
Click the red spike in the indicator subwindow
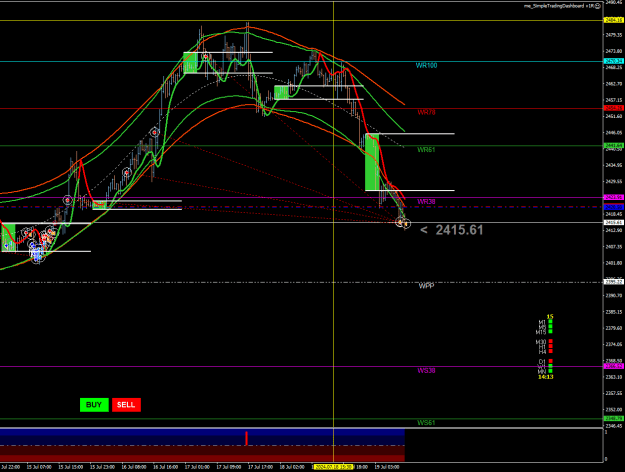246,438
